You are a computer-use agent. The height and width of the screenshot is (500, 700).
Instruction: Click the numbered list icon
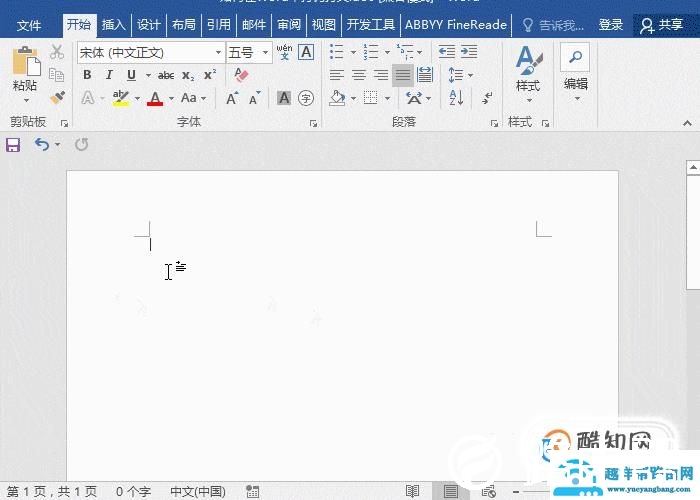(x=371, y=52)
